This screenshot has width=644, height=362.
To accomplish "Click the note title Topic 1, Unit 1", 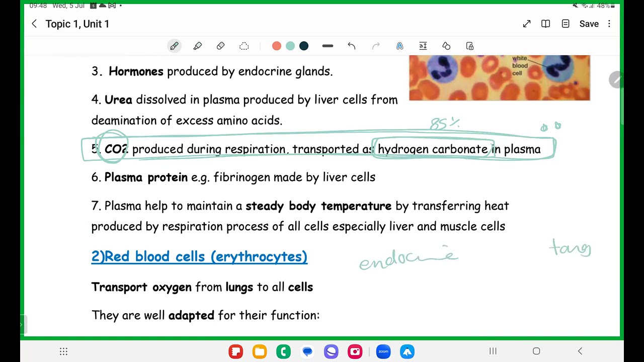I will tap(77, 24).
